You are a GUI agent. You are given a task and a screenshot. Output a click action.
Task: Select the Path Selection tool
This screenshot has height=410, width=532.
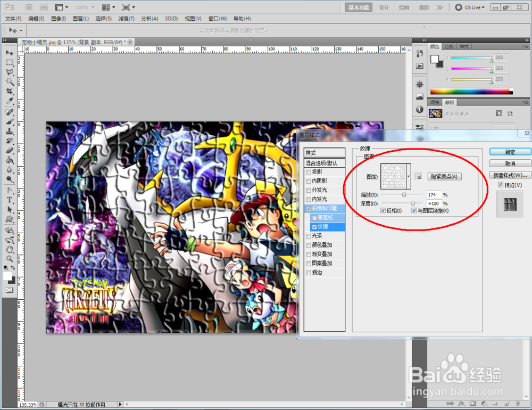(10, 209)
